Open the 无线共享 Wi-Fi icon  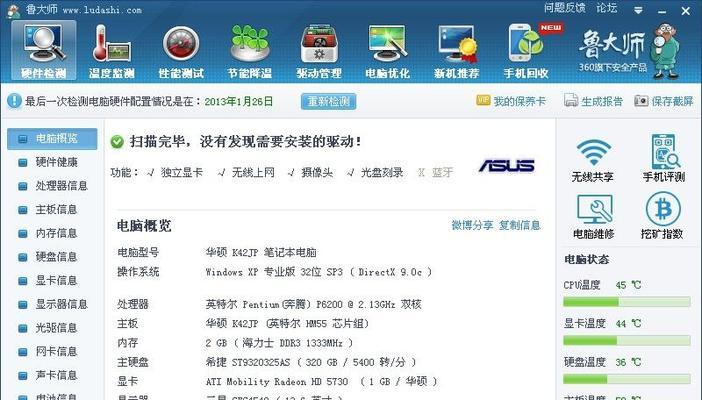point(593,152)
